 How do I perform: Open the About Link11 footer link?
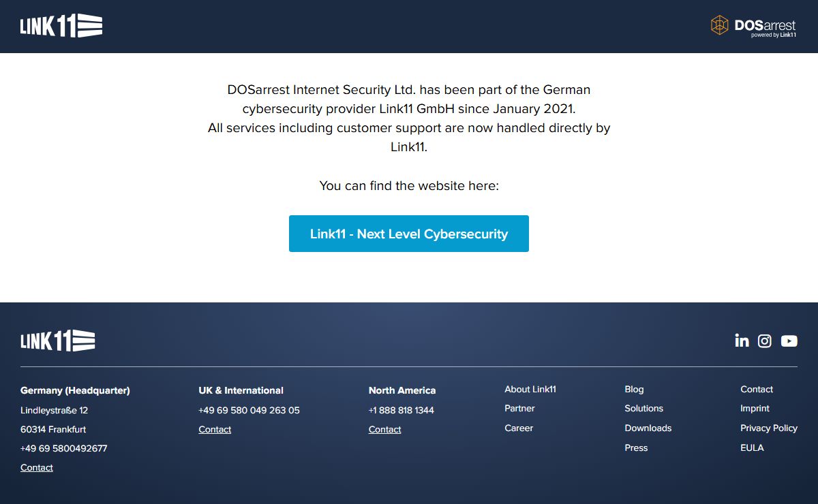coord(530,389)
